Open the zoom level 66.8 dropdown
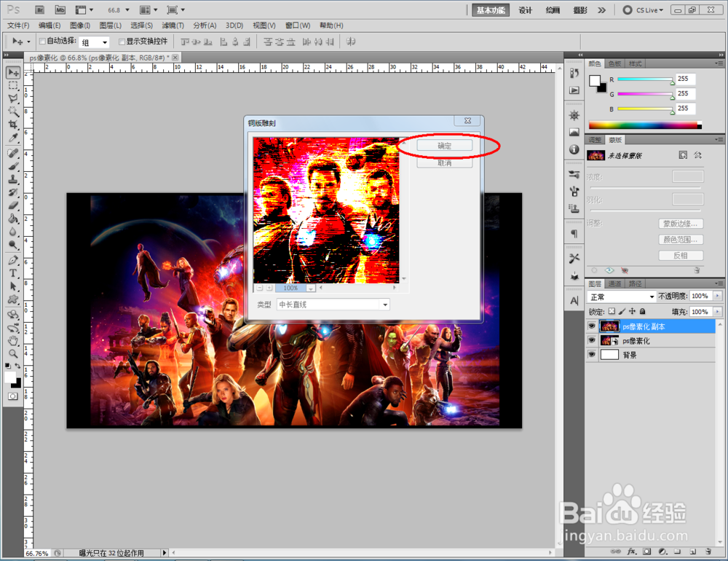This screenshot has width=728, height=561. (127, 9)
